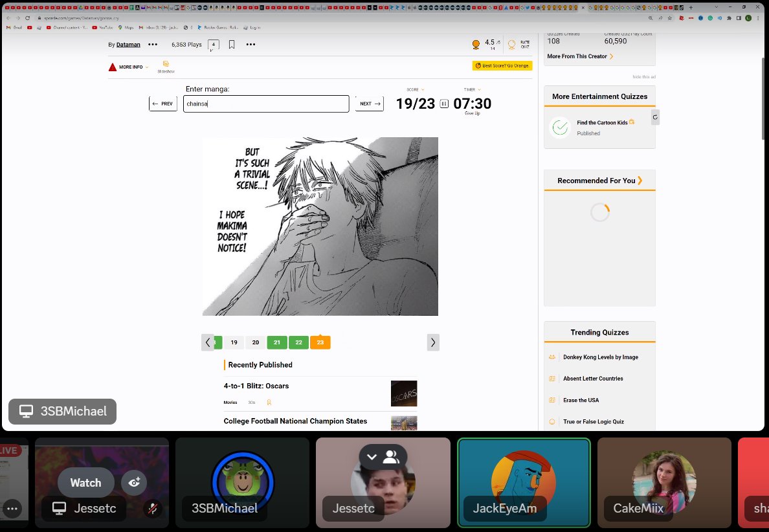Select the JackEyeAm participant tile
Screen dimensions: 769x532
click(x=524, y=482)
